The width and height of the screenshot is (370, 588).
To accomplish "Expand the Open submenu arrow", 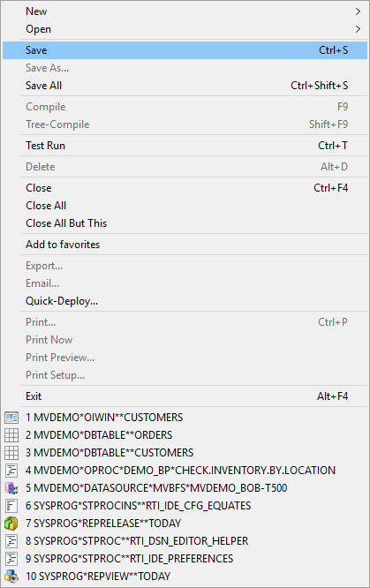I will coord(358,29).
